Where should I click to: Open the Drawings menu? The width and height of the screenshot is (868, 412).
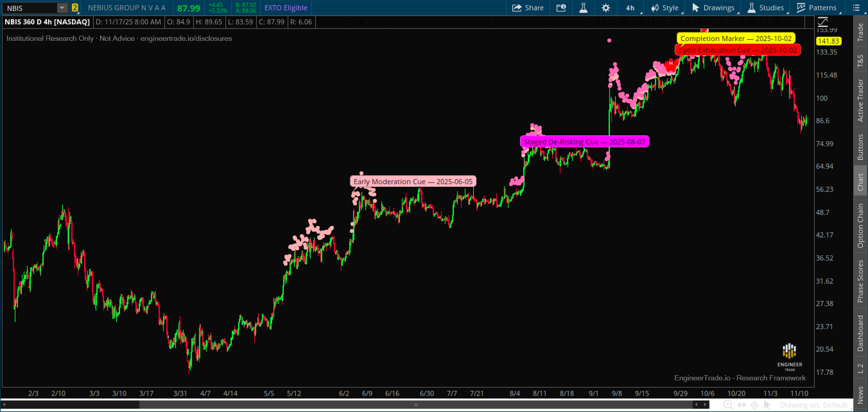click(713, 7)
